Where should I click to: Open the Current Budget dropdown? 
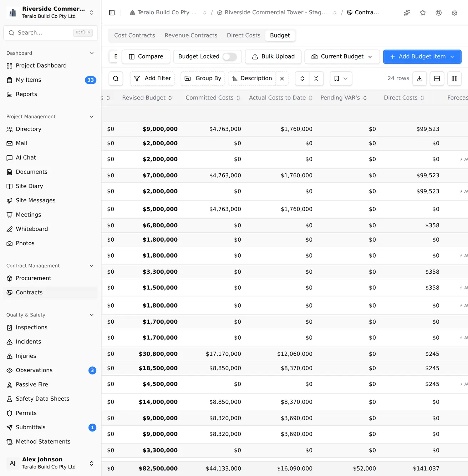[342, 57]
